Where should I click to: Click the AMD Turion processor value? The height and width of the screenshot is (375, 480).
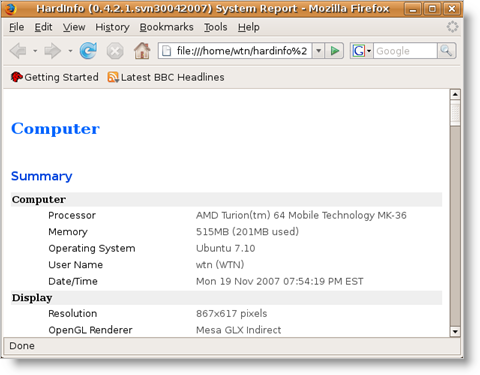[301, 215]
